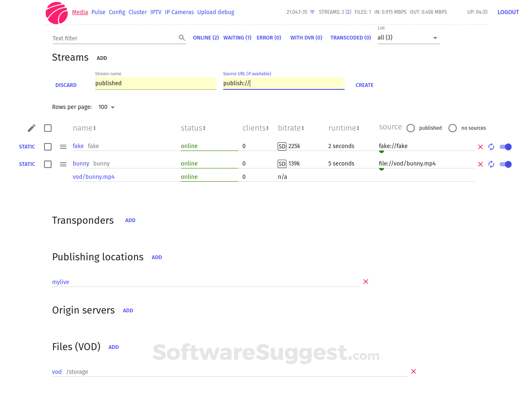Switch to the IP Cameras section
The image size is (532, 393).
179,12
